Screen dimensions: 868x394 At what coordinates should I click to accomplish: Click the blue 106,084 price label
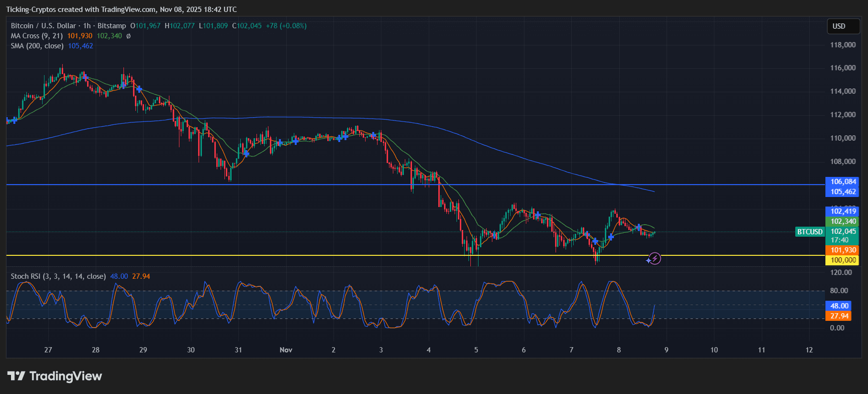pyautogui.click(x=843, y=182)
